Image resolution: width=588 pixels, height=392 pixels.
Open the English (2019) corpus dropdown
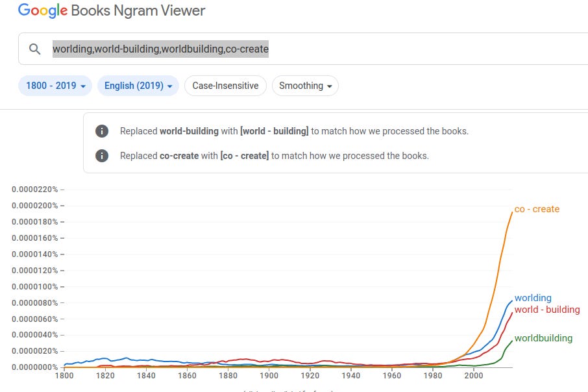click(x=138, y=86)
